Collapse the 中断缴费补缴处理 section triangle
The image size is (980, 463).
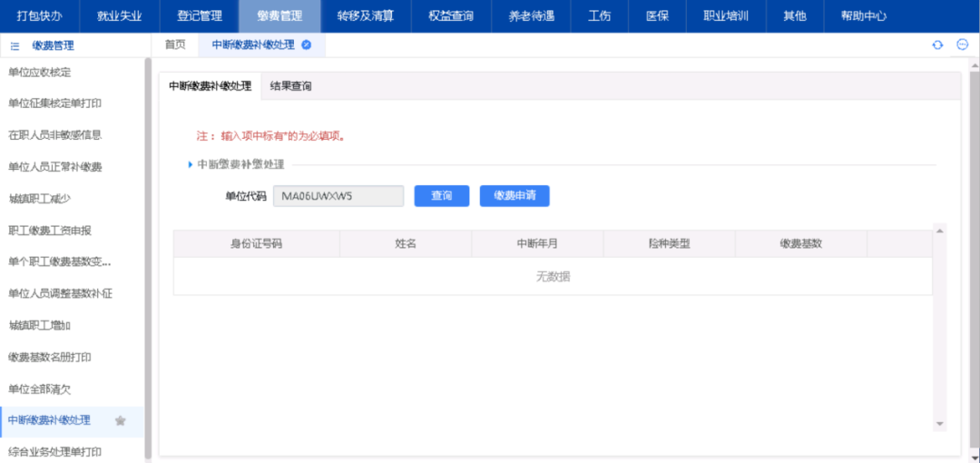point(191,164)
